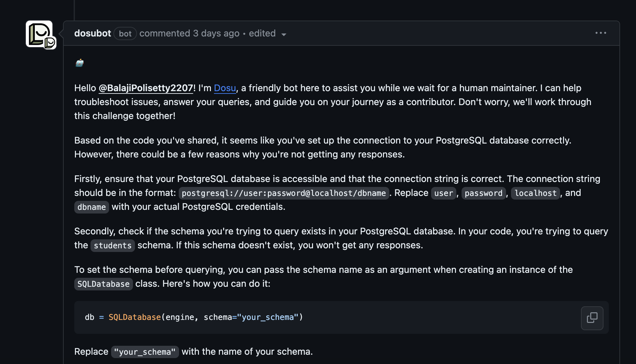Click the "bot" label badge
Screen dimensions: 636x364
[125, 34]
